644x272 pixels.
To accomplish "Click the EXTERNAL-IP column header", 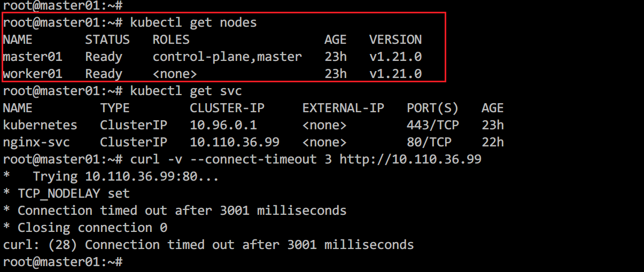I will [343, 108].
